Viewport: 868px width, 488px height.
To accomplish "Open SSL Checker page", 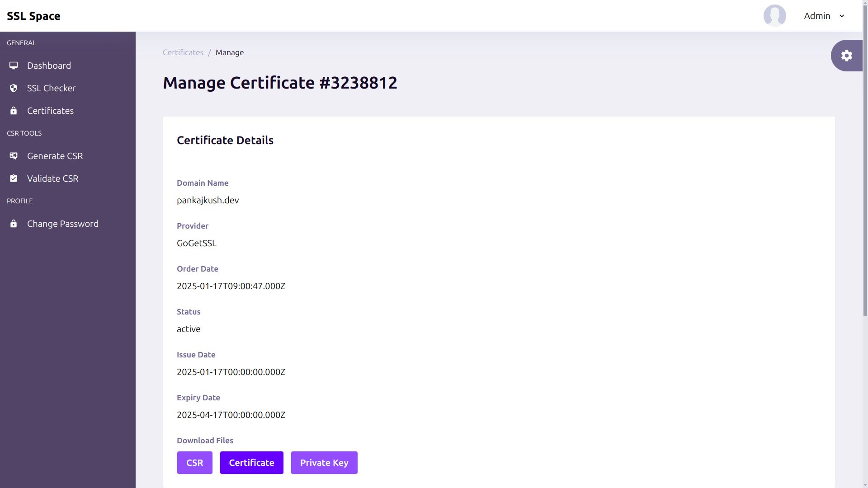I will [x=68, y=88].
